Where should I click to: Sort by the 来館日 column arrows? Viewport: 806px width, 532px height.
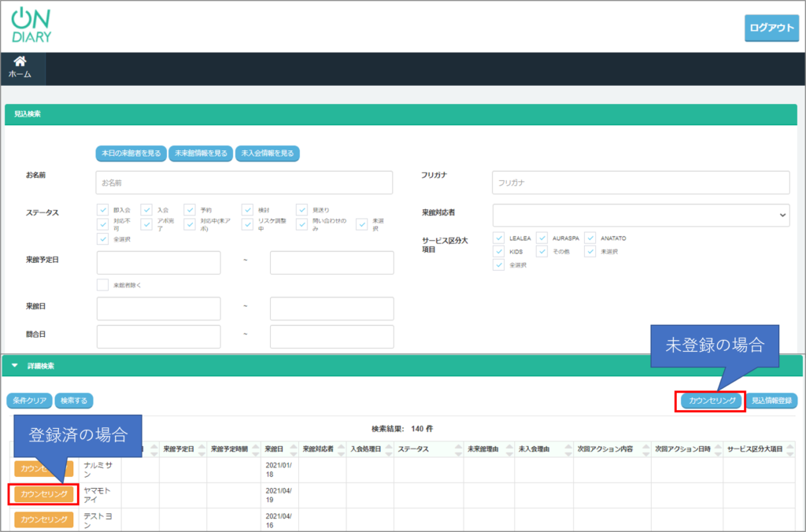tap(295, 449)
